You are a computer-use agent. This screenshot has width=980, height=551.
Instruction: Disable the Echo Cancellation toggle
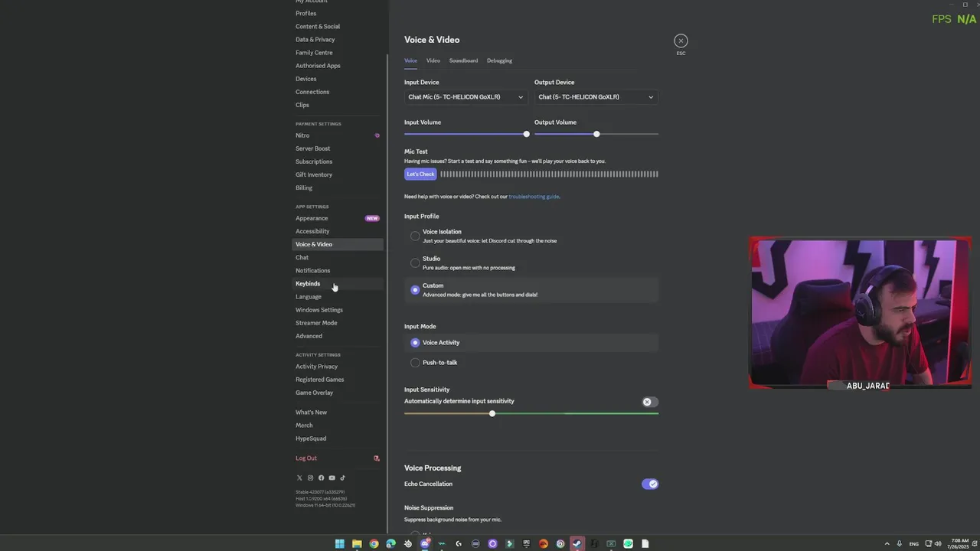[650, 484]
